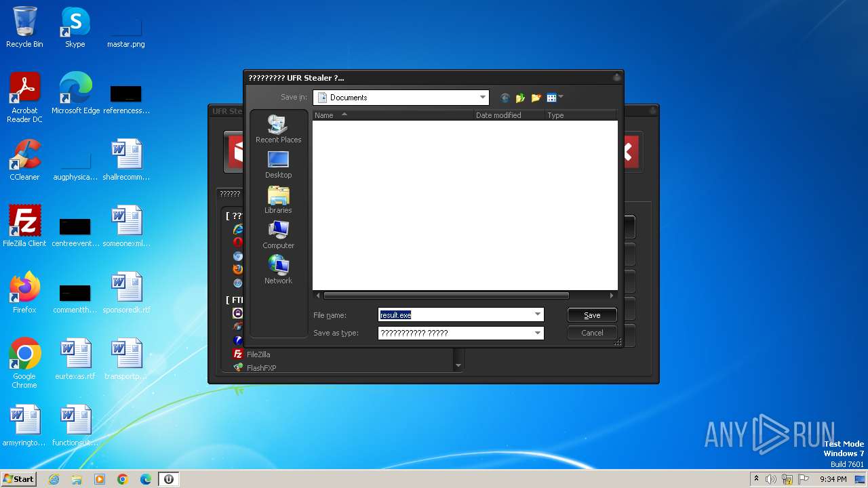Select FileZilla entry in UFR Stealer list
Screen dimensions: 868x488
click(x=258, y=354)
